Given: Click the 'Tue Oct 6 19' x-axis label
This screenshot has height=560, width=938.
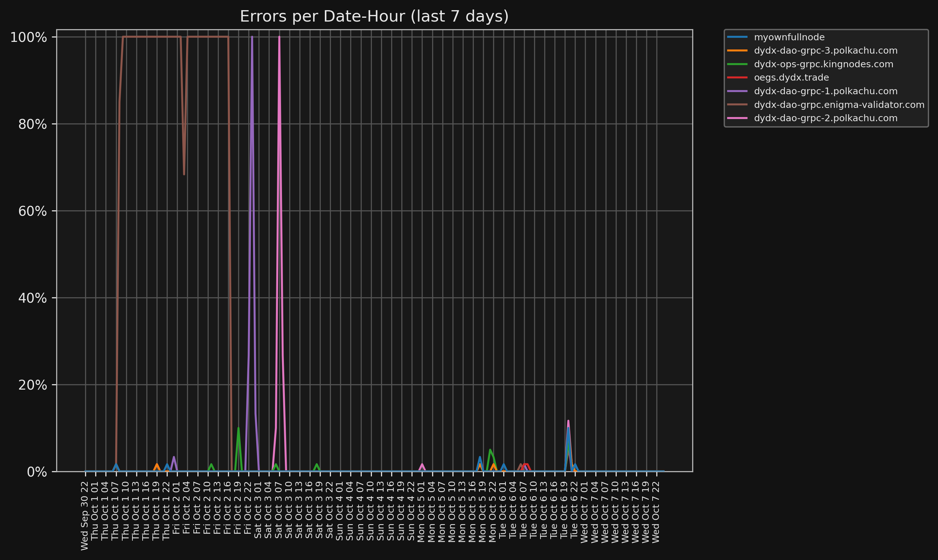Looking at the screenshot, I should [x=564, y=510].
